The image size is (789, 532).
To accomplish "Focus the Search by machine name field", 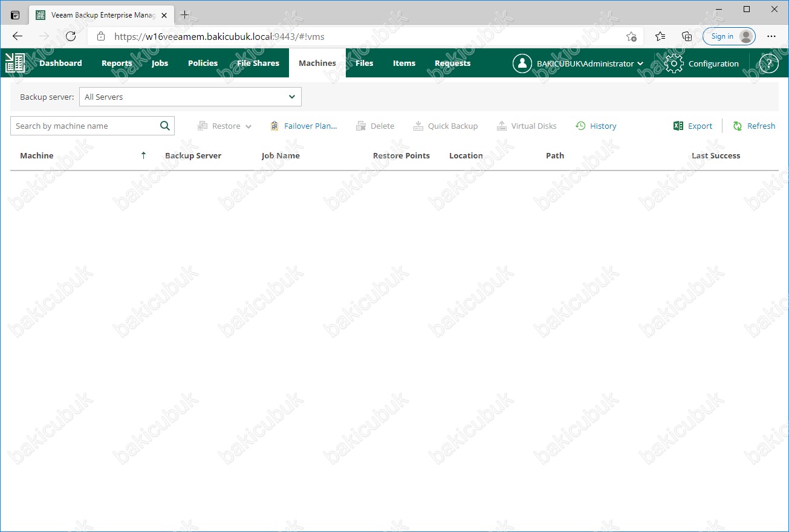I will [85, 126].
